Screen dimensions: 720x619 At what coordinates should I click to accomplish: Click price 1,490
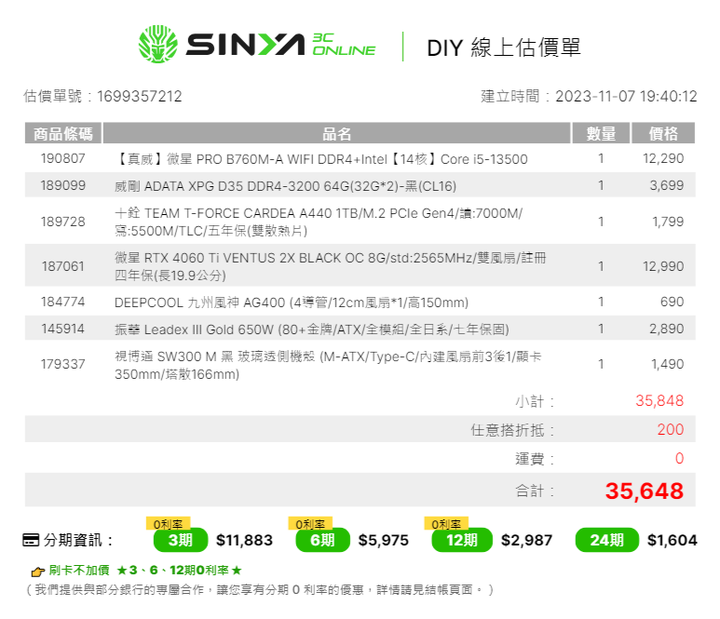(668, 364)
